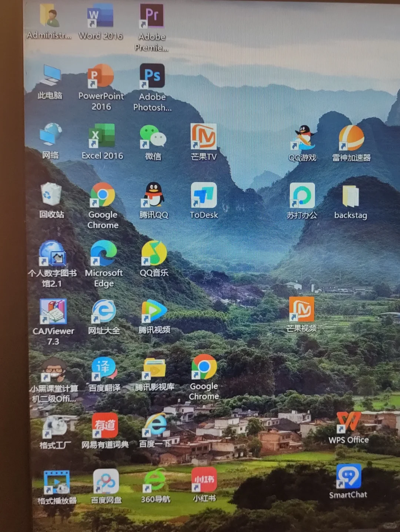This screenshot has width=400, height=532.
Task: Open the 微信 (WeChat) shortcut
Action: coord(153,137)
